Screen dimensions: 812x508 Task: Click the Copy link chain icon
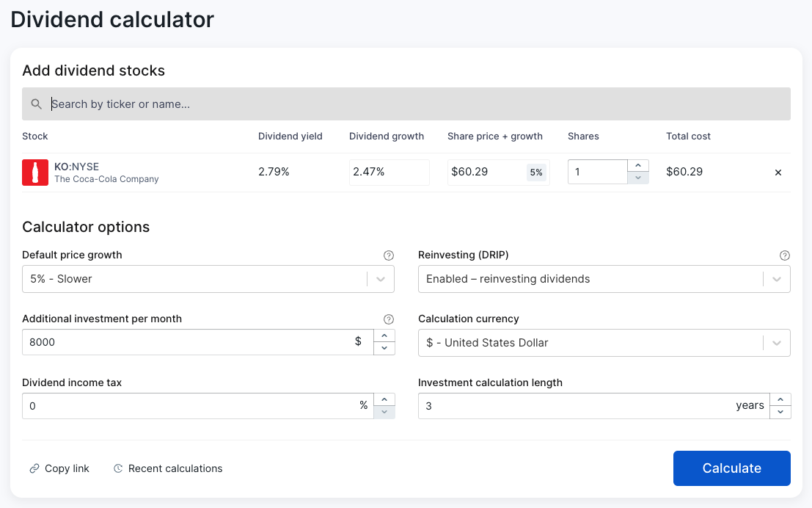pos(34,468)
